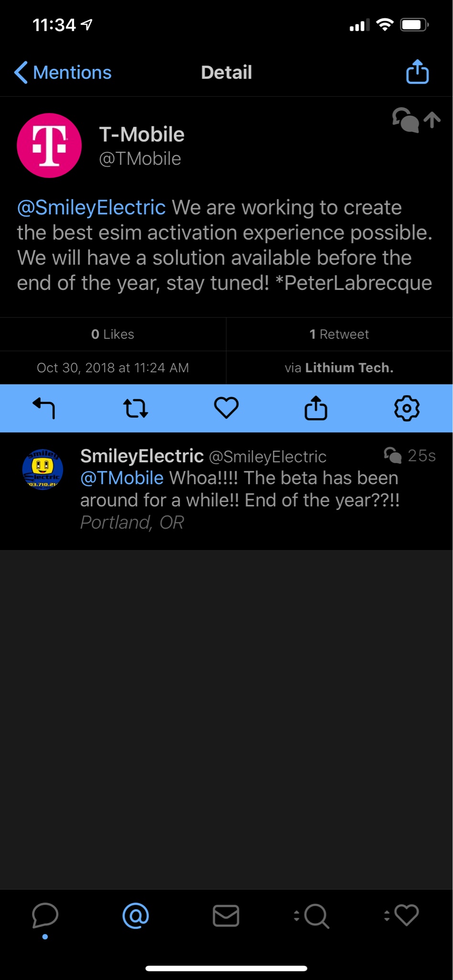Select the Mentions @ tab

point(136,915)
